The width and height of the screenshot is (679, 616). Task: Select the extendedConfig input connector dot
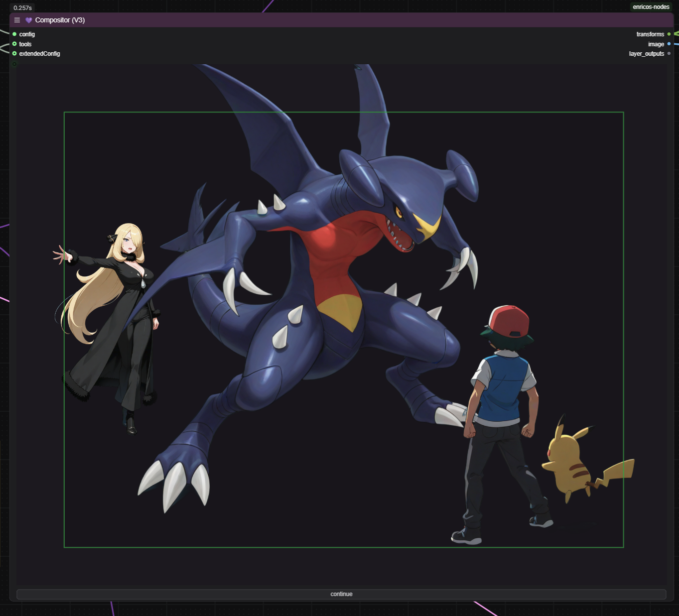tap(14, 53)
